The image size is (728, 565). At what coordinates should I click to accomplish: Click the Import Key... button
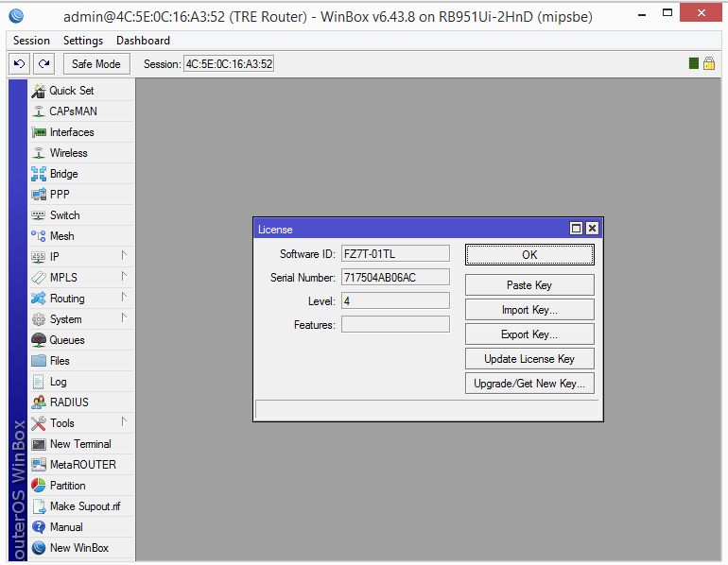click(529, 309)
